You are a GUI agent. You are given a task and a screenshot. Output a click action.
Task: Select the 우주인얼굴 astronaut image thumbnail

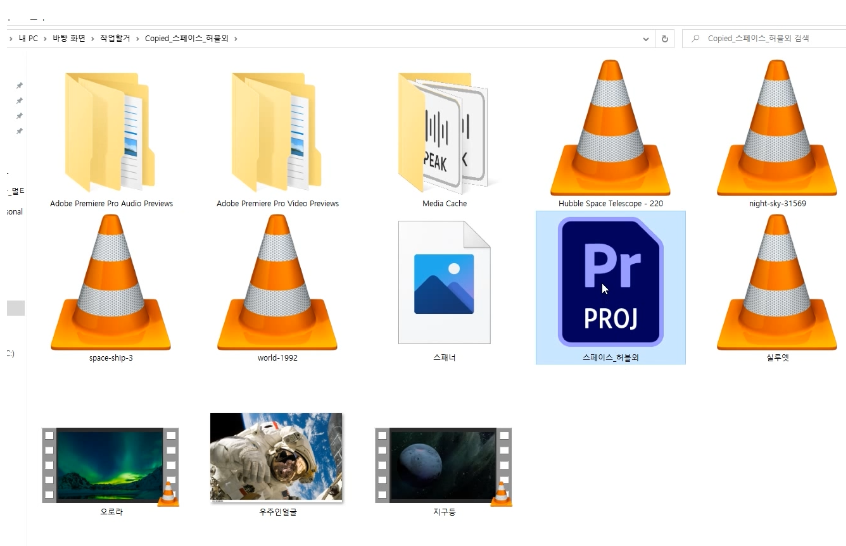(x=276, y=458)
